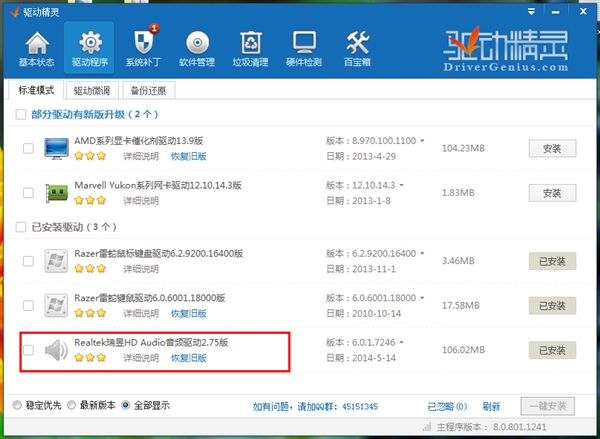
Task: Select the 稳定优先 radio button
Action: (x=16, y=406)
